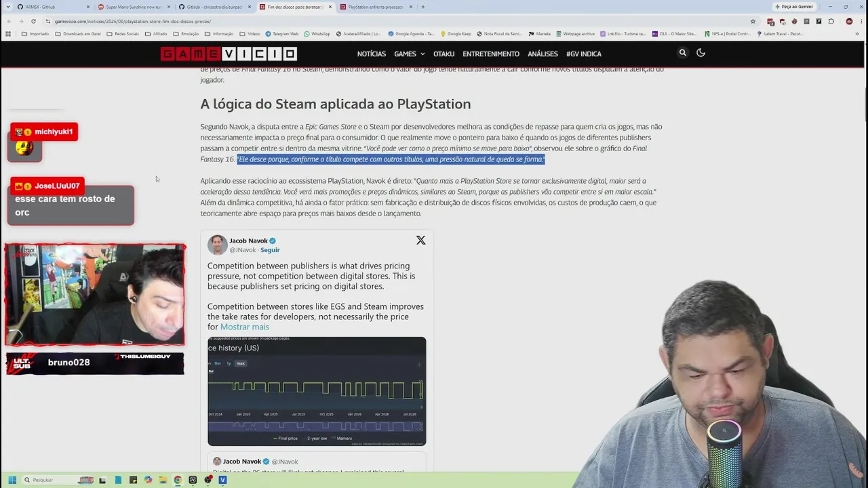
Task: Open the ANÁLISES section
Action: click(542, 54)
